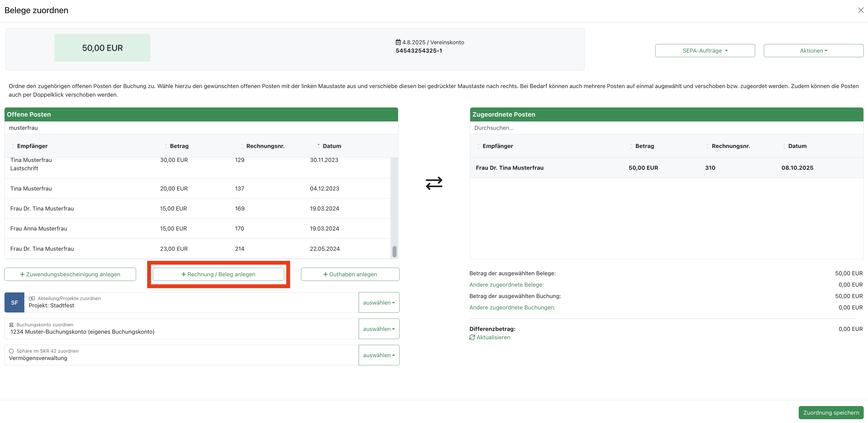
Task: Click the money icon beside Abteilung/Projekte zuordnen
Action: click(32, 298)
